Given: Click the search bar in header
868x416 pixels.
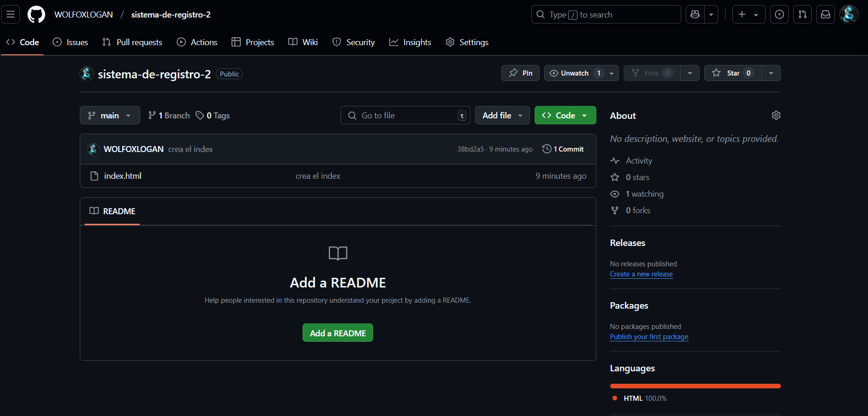Looking at the screenshot, I should [x=606, y=14].
